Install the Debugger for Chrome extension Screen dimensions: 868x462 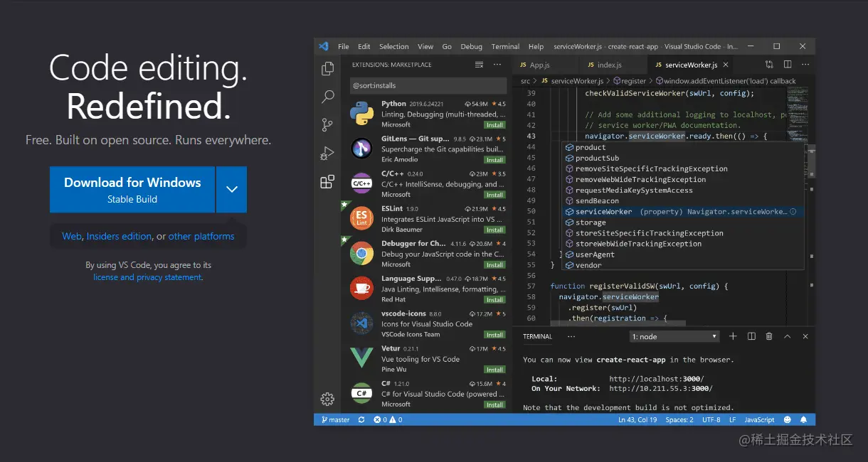click(x=494, y=264)
